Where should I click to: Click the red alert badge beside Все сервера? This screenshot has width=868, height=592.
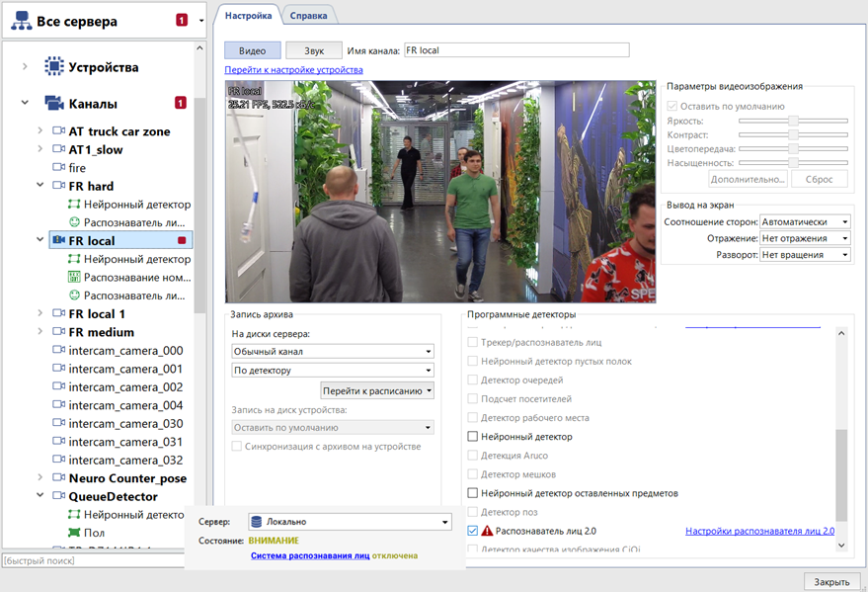(182, 21)
